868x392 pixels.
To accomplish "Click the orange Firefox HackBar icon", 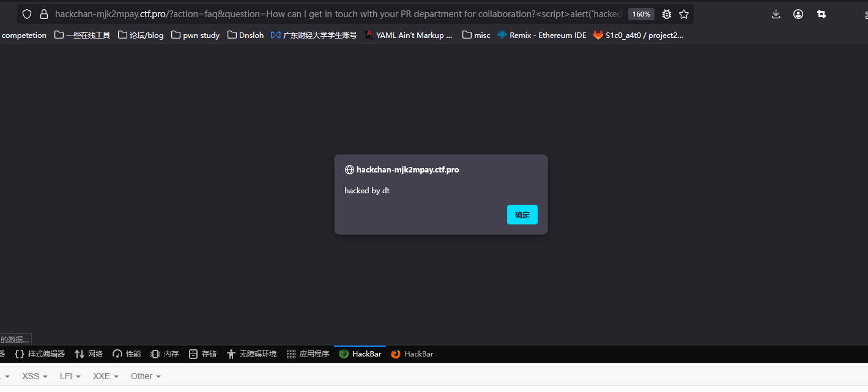I will click(396, 354).
